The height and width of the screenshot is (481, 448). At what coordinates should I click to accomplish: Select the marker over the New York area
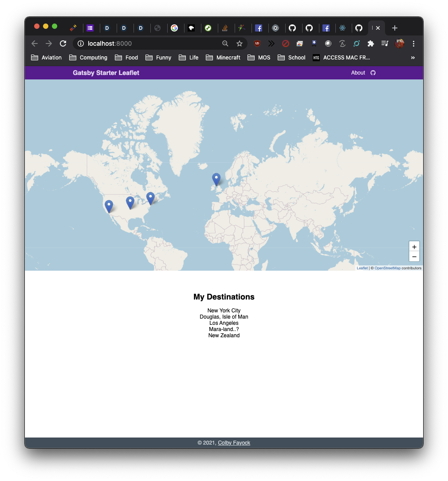tap(150, 197)
